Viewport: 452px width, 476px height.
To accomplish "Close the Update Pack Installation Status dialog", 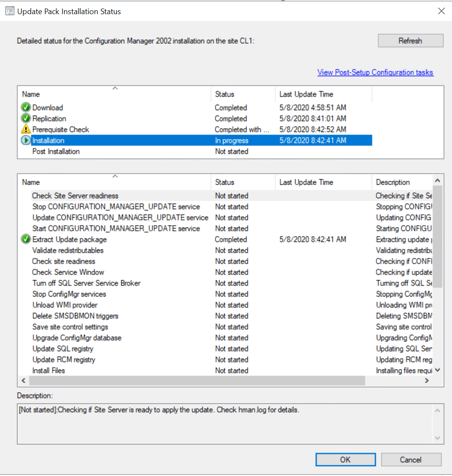I will (x=441, y=11).
